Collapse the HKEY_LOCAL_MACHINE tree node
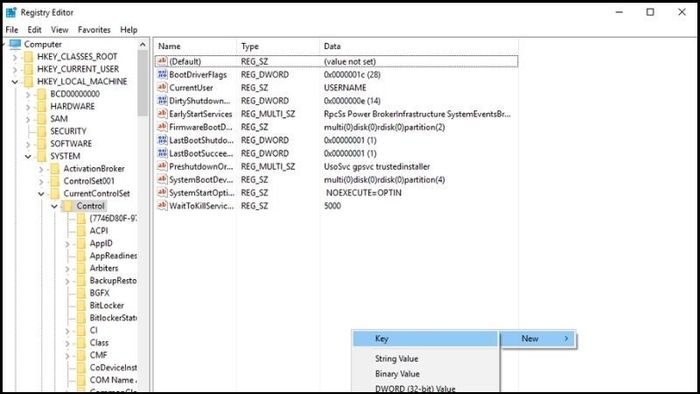700x394 pixels. tap(15, 82)
